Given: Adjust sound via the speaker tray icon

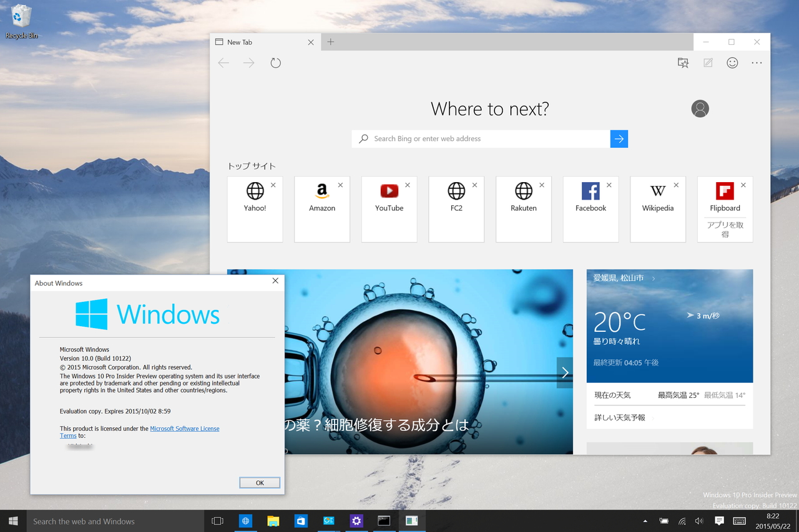Looking at the screenshot, I should 699,521.
